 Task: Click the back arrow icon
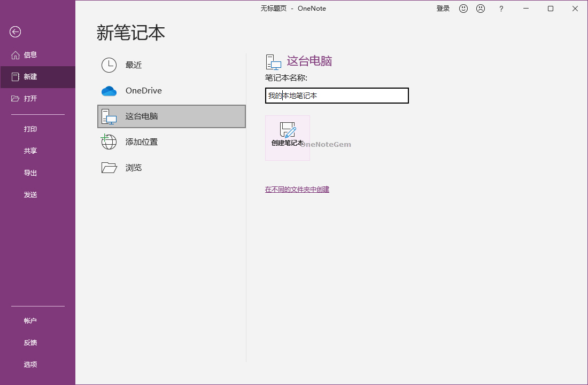pos(16,32)
